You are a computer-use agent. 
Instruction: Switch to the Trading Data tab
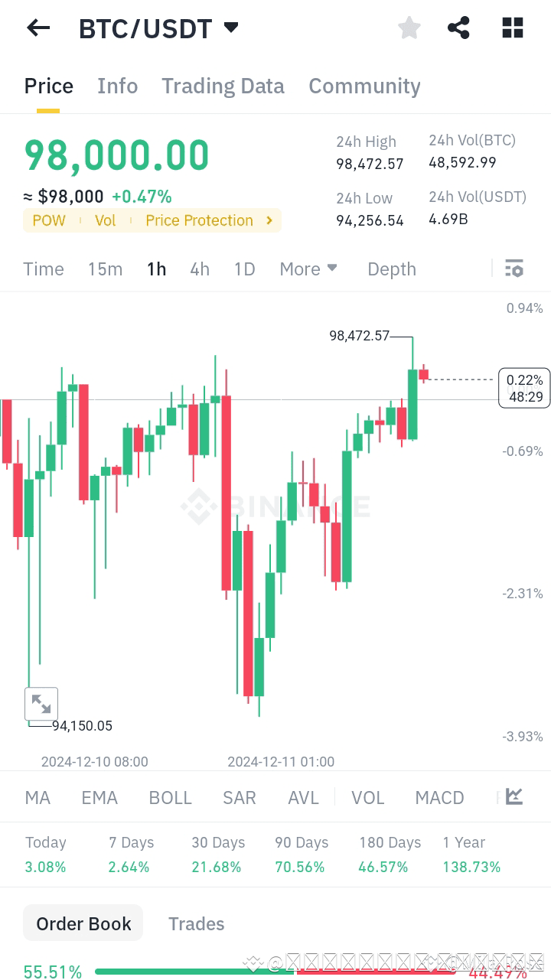[223, 86]
